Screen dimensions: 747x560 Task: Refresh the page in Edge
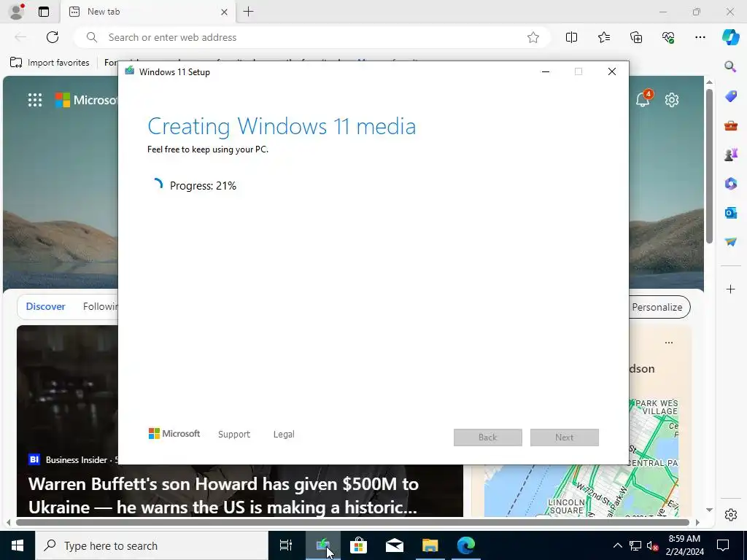pos(53,37)
